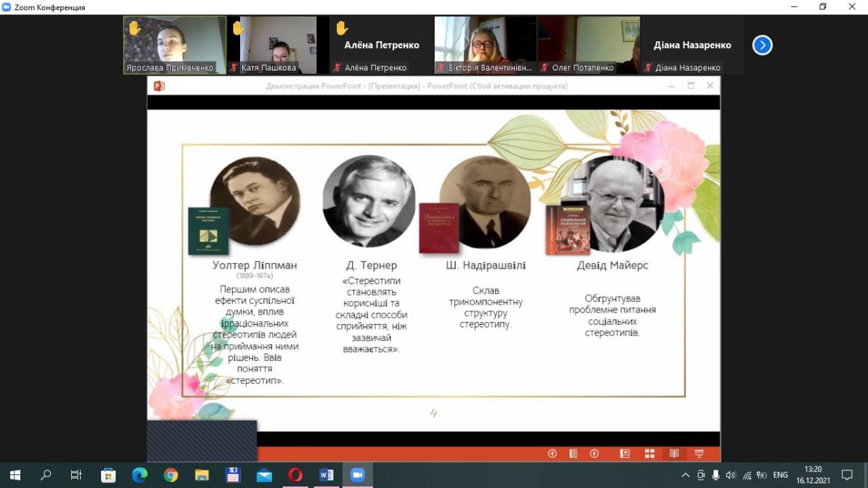Viewport: 868px width, 488px height.
Task: Switch to Slide Sorter view
Action: (649, 454)
